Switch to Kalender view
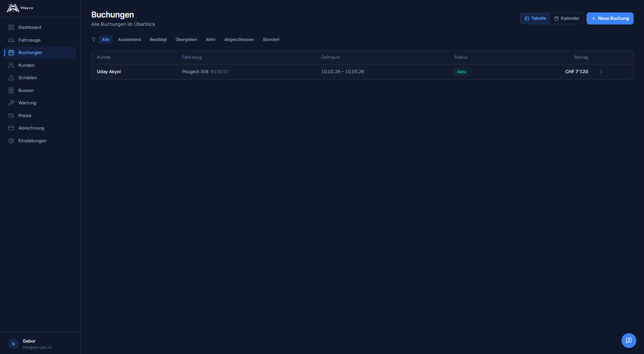Image resolution: width=644 pixels, height=354 pixels. pos(567,18)
